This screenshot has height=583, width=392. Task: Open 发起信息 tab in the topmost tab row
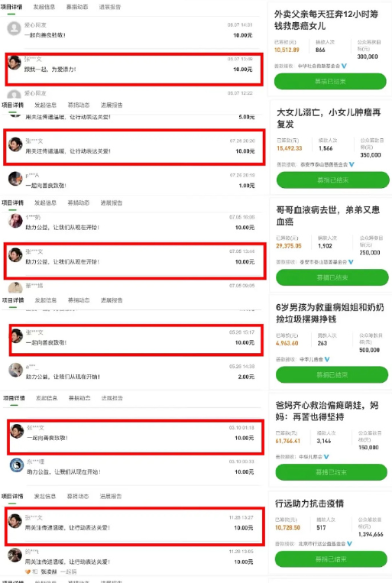pyautogui.click(x=44, y=7)
